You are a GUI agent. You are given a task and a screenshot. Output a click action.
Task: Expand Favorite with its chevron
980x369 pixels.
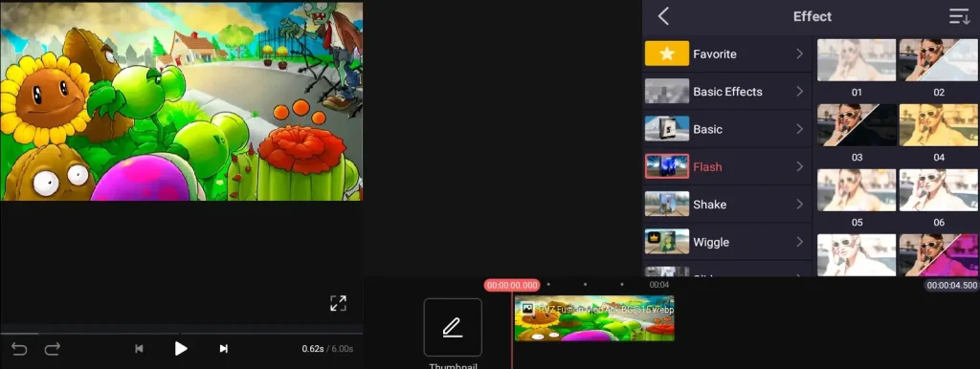coord(799,54)
